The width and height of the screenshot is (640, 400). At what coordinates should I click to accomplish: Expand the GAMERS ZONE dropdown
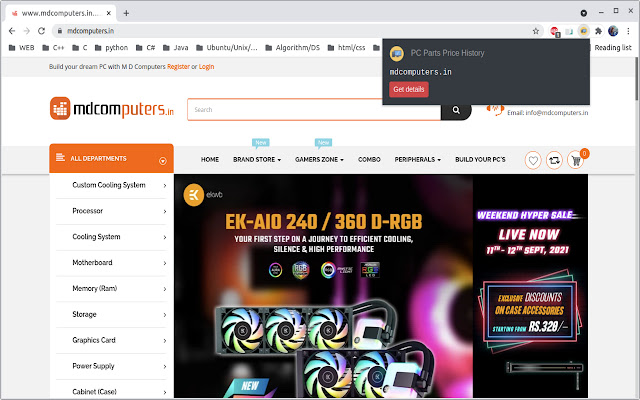(319, 160)
